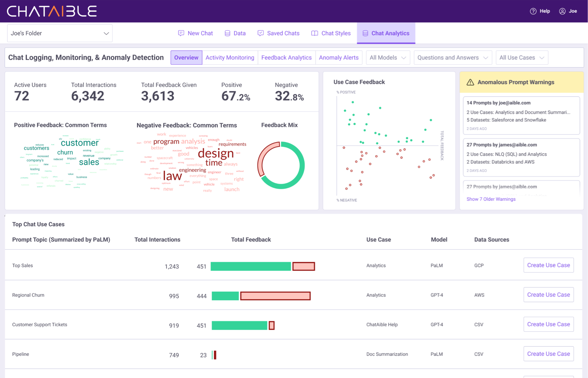Open the Data tab
The width and height of the screenshot is (588, 378).
(235, 33)
